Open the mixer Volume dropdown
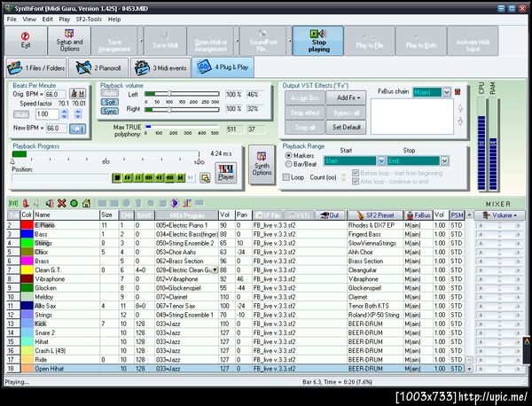 coord(499,215)
